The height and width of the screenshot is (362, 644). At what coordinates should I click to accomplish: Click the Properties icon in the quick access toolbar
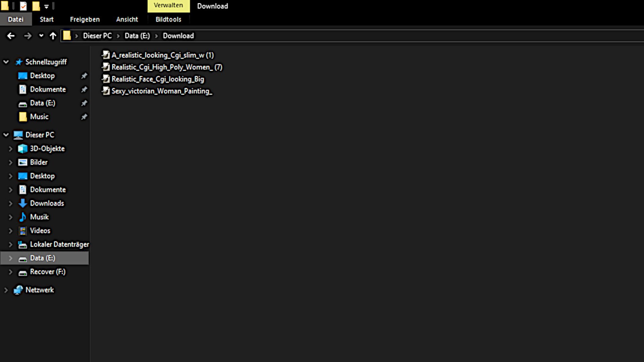coord(23,6)
